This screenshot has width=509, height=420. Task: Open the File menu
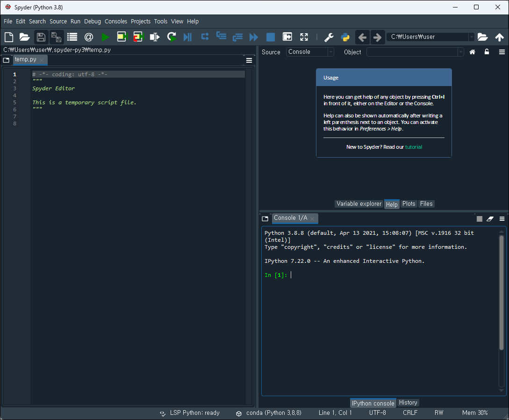(8, 21)
